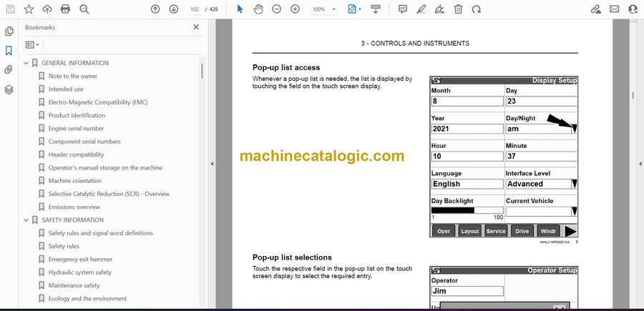Click the zoom in plus icon
Viewport: 644px width, 311px height.
coord(295,9)
